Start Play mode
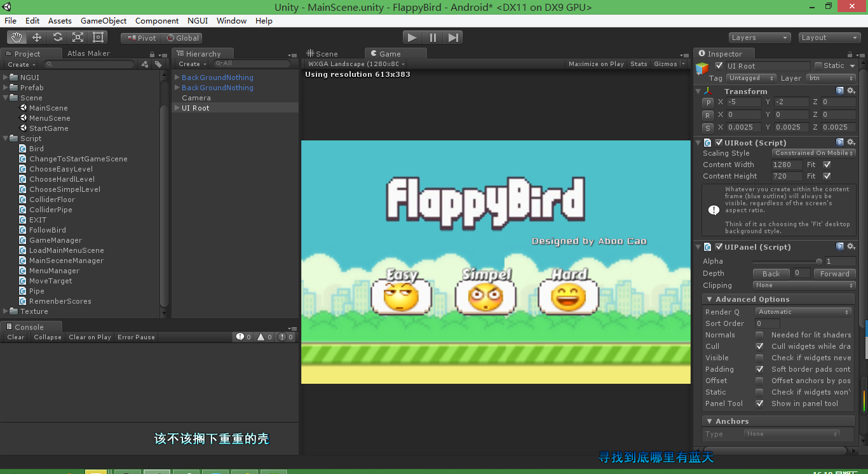868x474 pixels. tap(412, 37)
